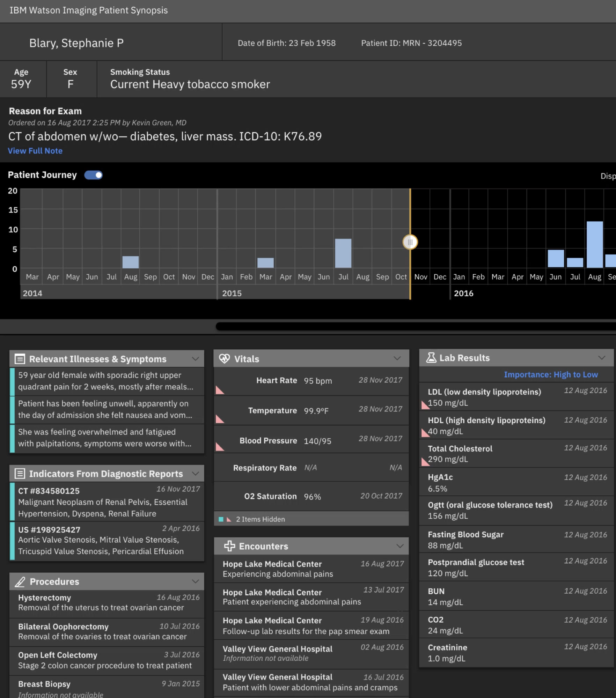The height and width of the screenshot is (698, 616).
Task: Click the Total Cholesterol abnormal flag triangle
Action: click(425, 461)
